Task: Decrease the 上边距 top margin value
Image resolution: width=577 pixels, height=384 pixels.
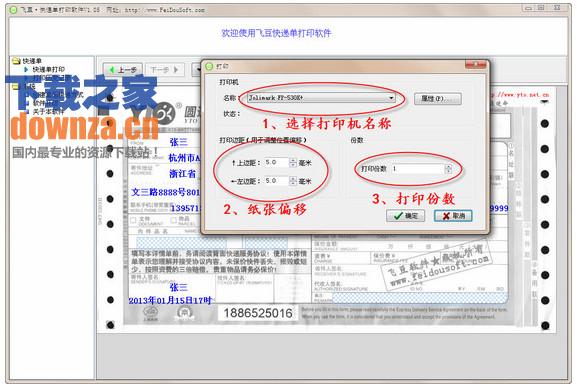Action: tap(293, 164)
